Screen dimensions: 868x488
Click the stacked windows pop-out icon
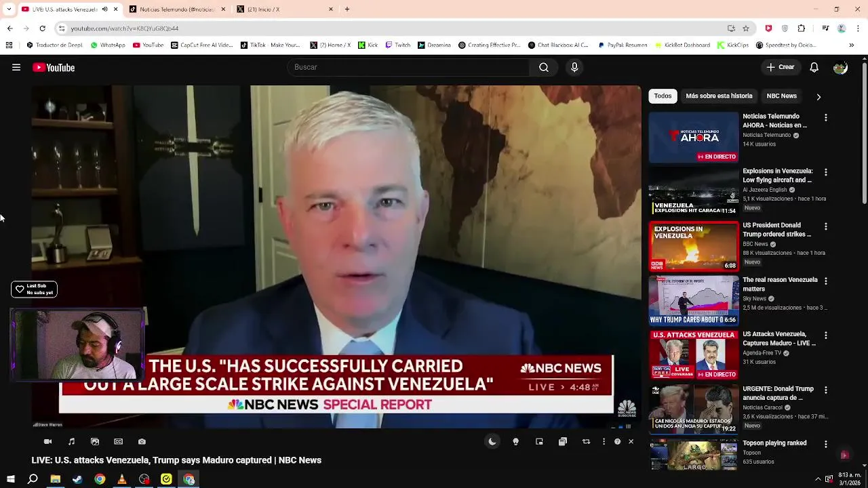tap(562, 441)
